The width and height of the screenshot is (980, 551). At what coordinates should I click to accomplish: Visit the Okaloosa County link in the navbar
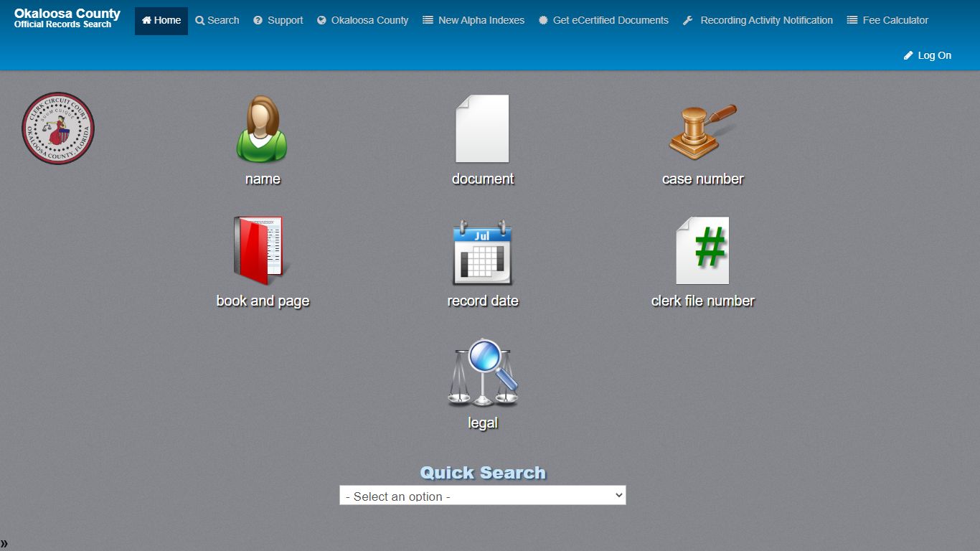pos(363,21)
